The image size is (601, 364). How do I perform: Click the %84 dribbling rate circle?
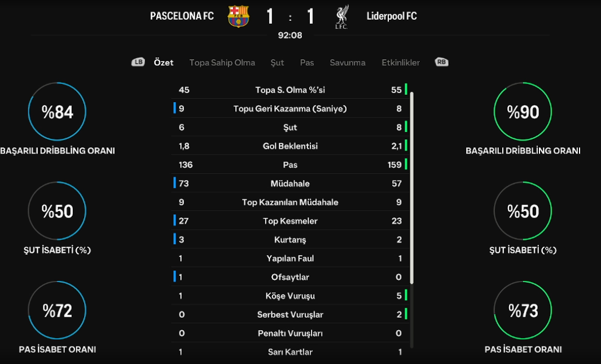click(57, 112)
